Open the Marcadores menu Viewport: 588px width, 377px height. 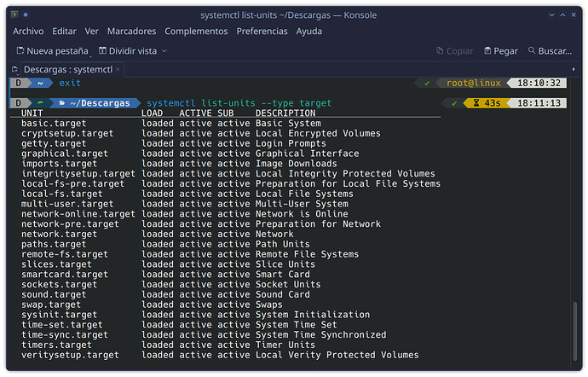[x=131, y=31]
